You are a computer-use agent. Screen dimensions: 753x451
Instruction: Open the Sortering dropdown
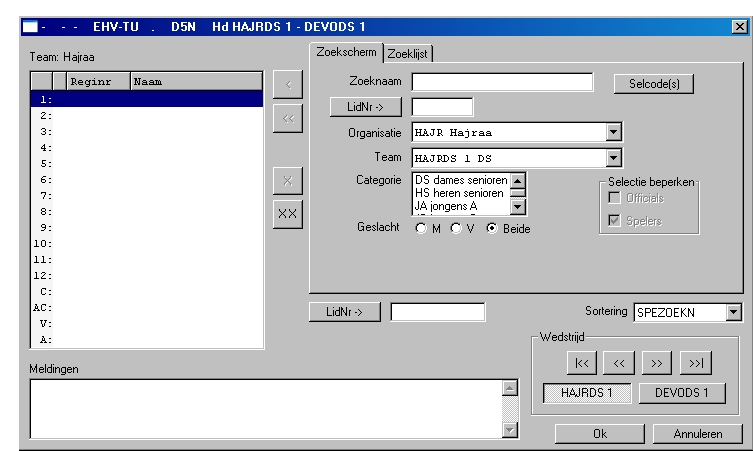pyautogui.click(x=733, y=313)
